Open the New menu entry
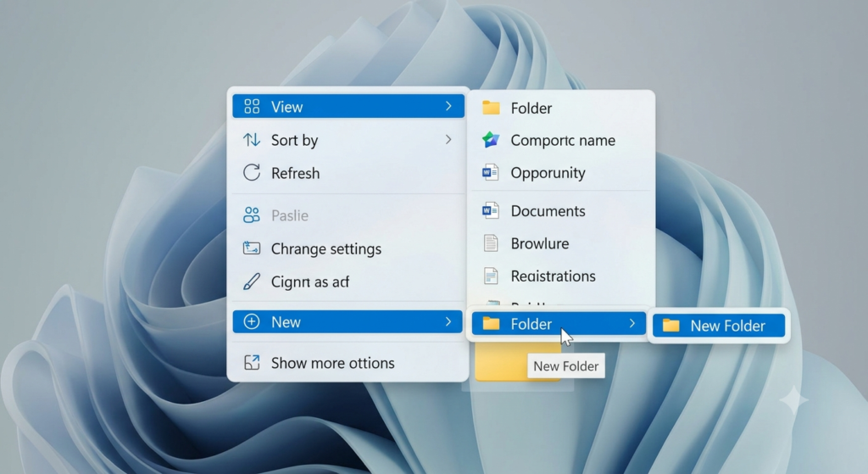This screenshot has width=868, height=474. click(348, 321)
